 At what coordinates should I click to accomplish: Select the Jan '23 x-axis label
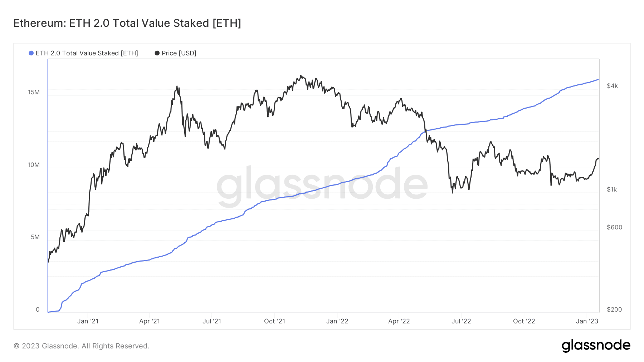tap(587, 321)
